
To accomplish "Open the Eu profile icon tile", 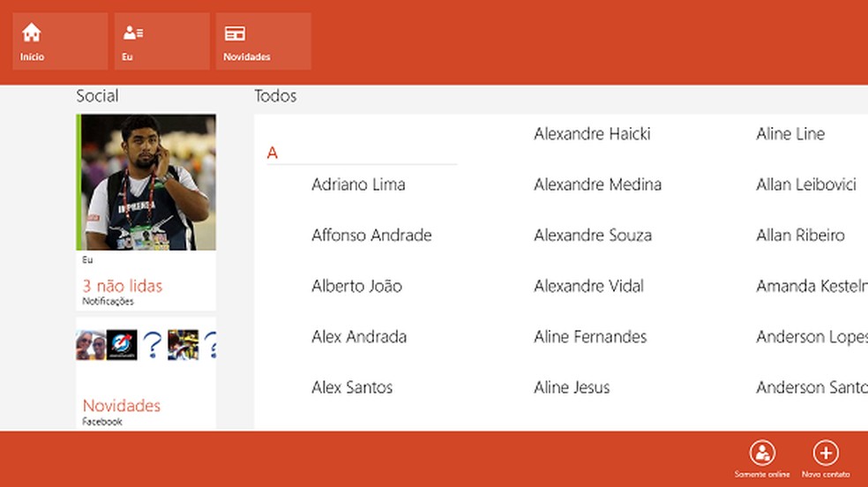I will 133,34.
